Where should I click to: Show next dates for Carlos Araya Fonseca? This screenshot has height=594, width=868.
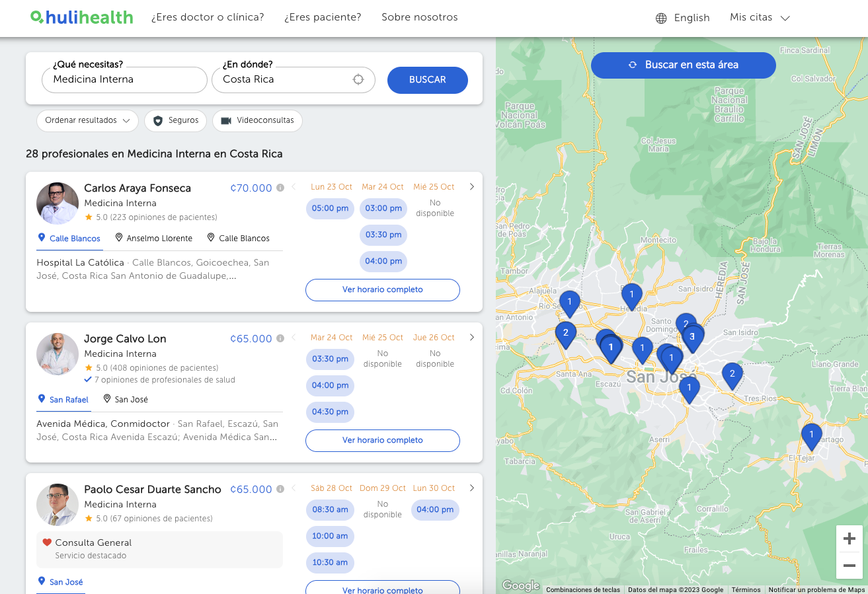[471, 187]
